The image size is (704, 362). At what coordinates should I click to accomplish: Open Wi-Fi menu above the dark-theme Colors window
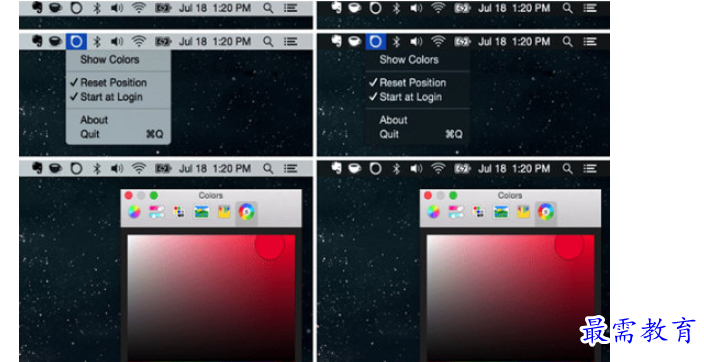438,168
